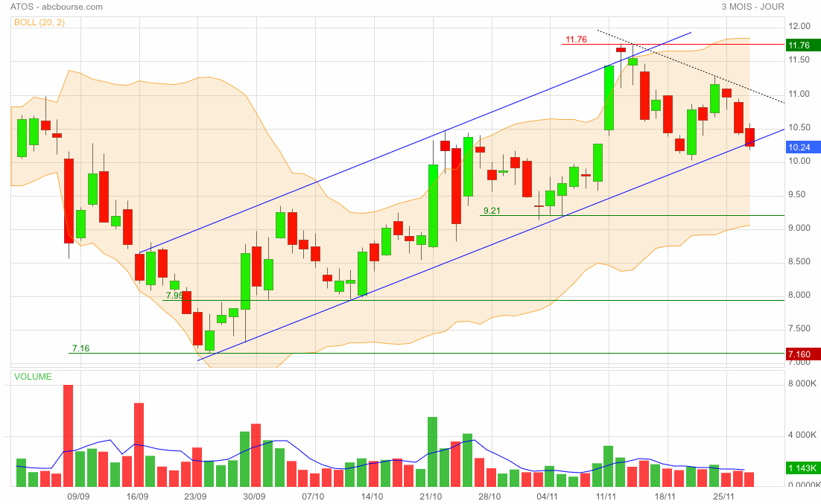
Task: Click the tallest red volume bar near 09/09
Action: (x=68, y=436)
